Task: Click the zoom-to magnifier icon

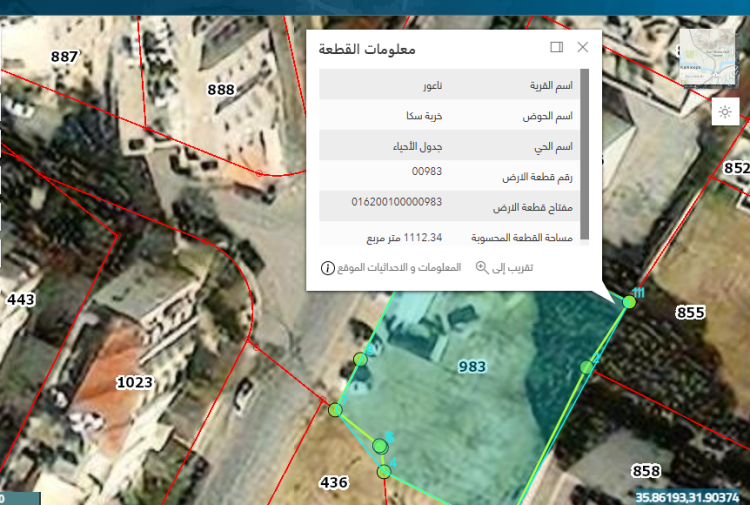Action: [482, 268]
